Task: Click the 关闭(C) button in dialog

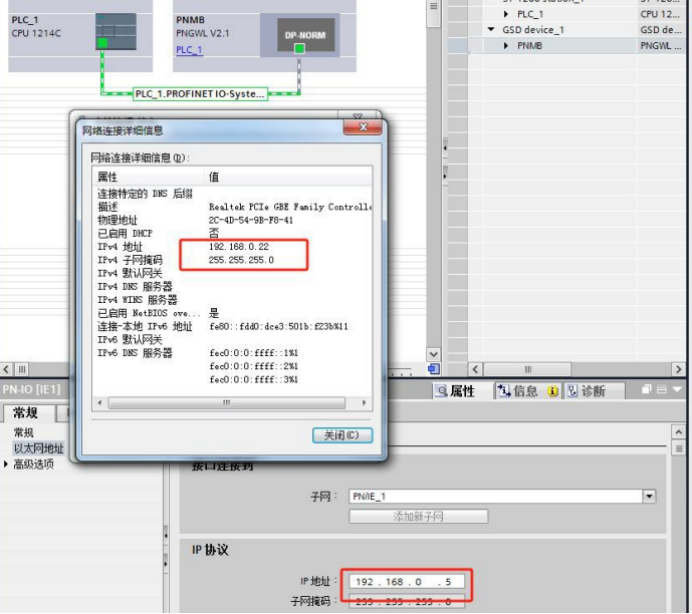Action: coord(342,435)
